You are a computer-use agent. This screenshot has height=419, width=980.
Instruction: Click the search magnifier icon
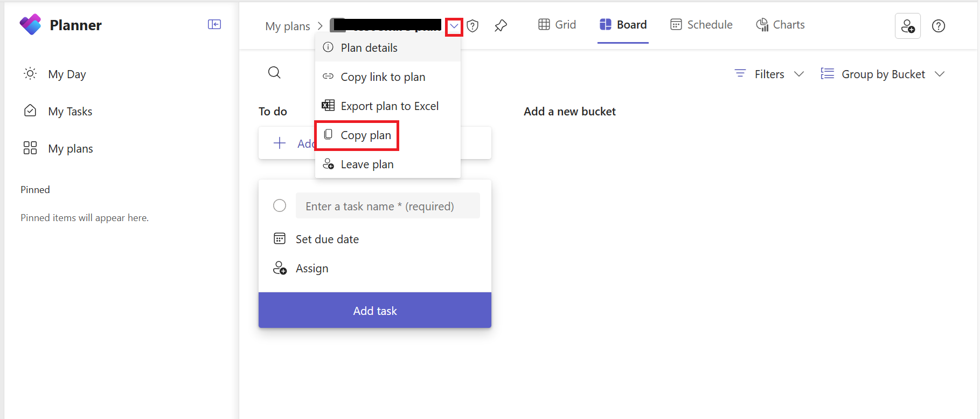274,73
